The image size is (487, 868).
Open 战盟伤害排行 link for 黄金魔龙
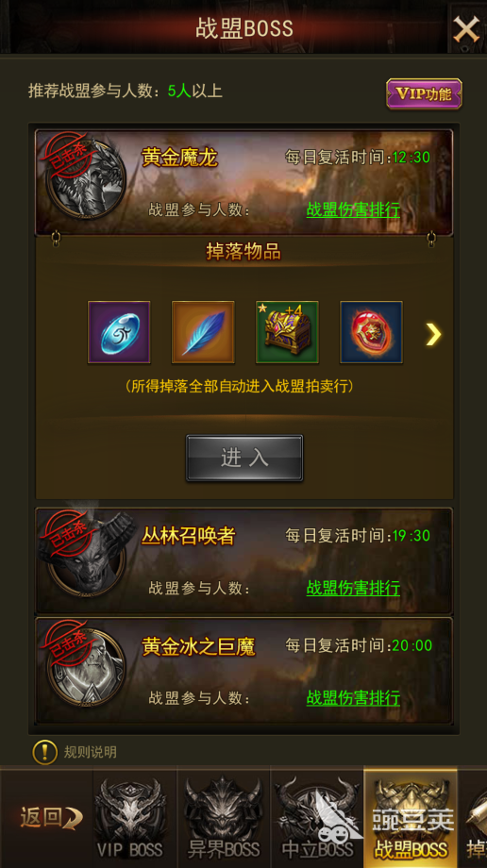[353, 210]
